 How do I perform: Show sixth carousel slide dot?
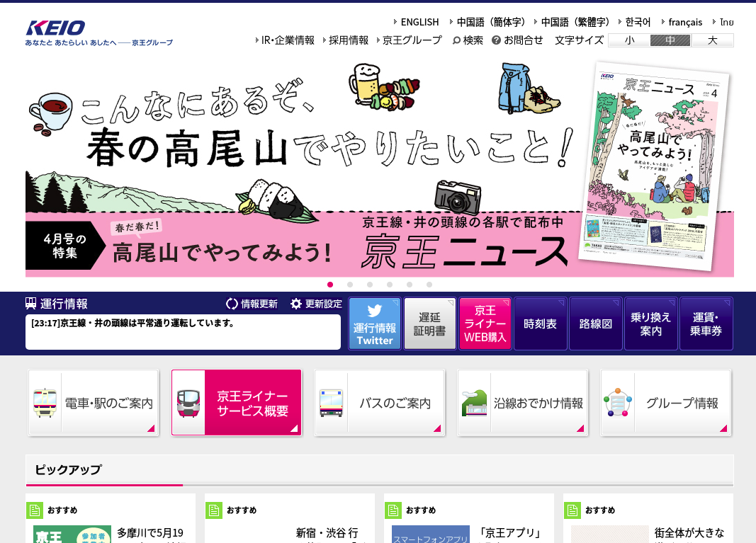click(429, 285)
